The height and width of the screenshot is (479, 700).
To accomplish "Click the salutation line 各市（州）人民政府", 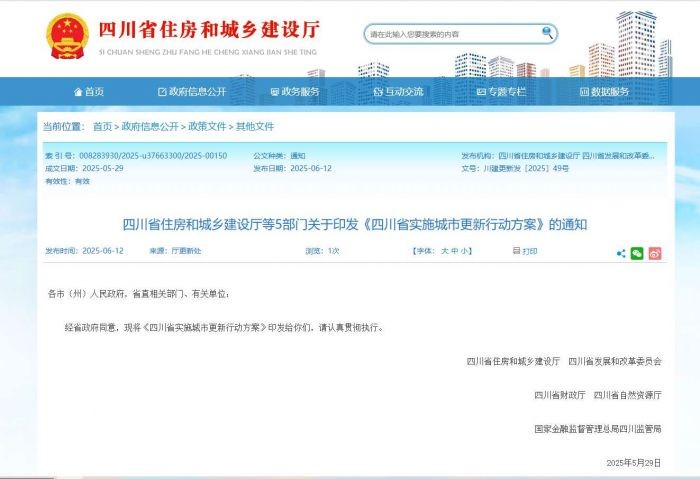I will tap(139, 294).
